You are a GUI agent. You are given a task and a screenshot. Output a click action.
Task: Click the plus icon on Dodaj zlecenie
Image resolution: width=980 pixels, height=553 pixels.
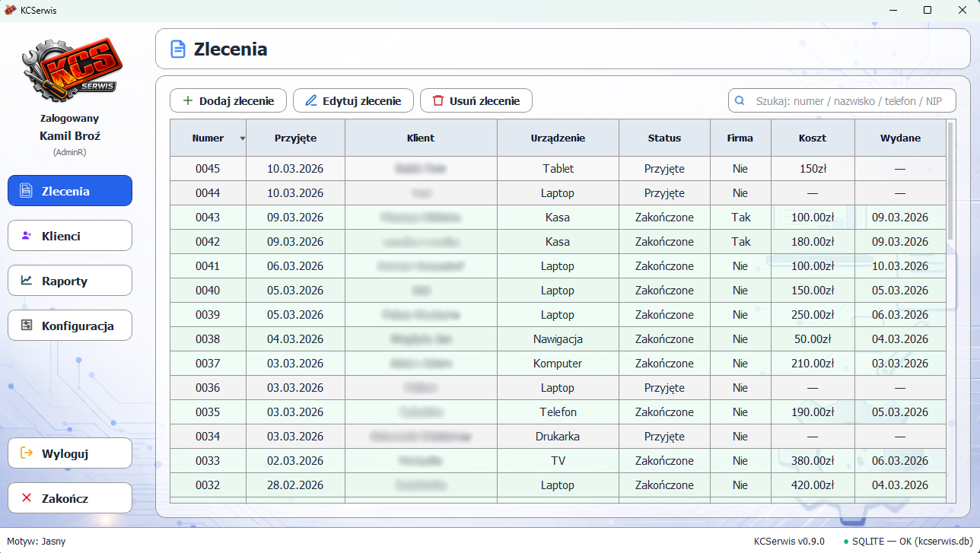pos(187,100)
